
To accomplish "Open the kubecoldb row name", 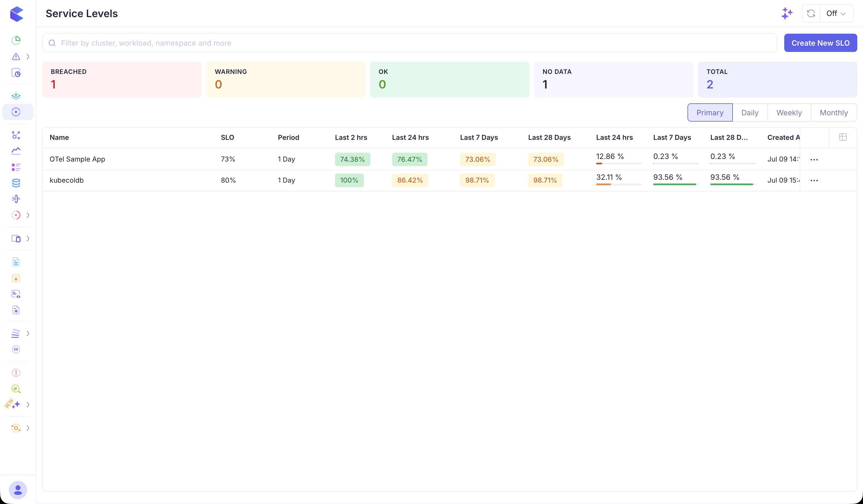I will (x=66, y=180).
